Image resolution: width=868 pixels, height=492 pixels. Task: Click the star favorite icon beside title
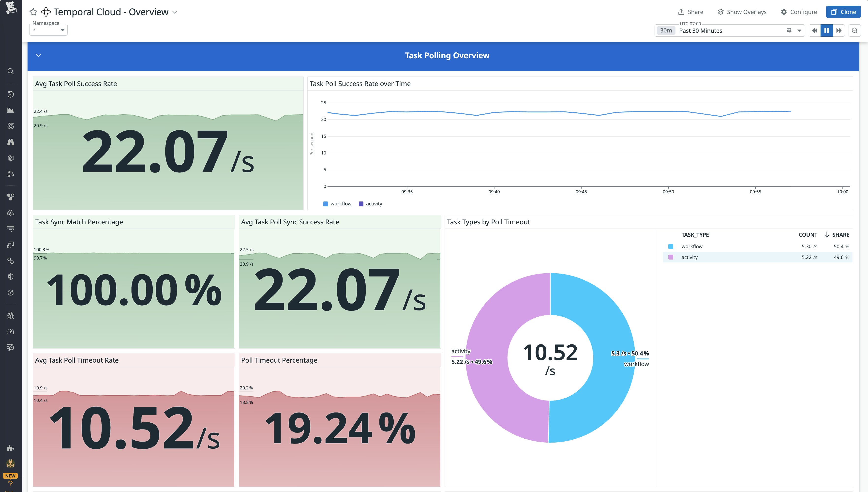click(x=33, y=12)
